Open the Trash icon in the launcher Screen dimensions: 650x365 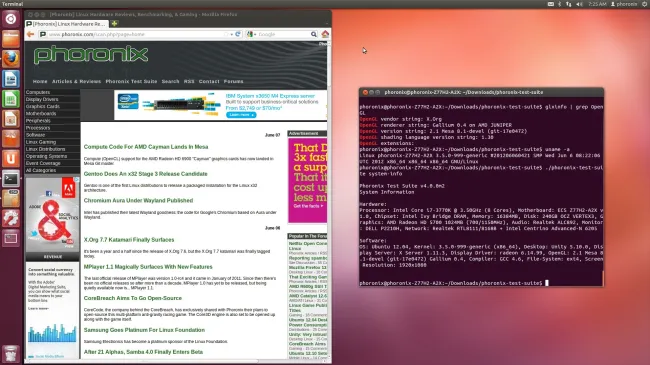tap(11, 354)
